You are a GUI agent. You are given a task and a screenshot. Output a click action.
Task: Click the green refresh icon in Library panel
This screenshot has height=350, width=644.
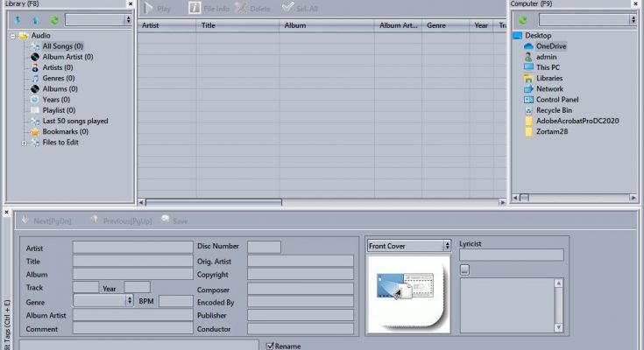54,19
